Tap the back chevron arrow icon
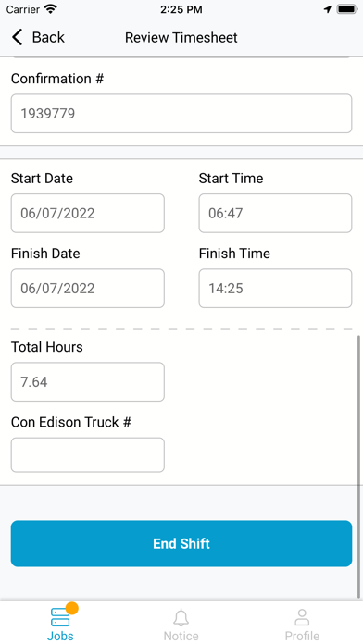The image size is (363, 644). 17,37
